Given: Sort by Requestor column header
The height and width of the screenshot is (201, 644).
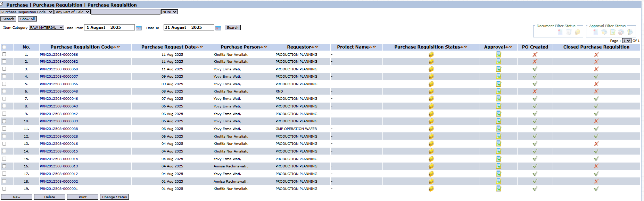Looking at the screenshot, I should [299, 47].
